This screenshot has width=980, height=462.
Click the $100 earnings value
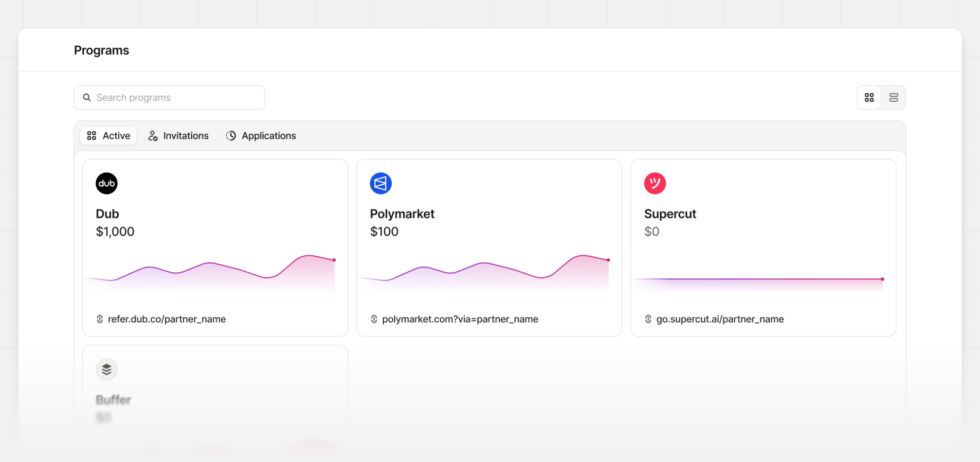pyautogui.click(x=384, y=231)
